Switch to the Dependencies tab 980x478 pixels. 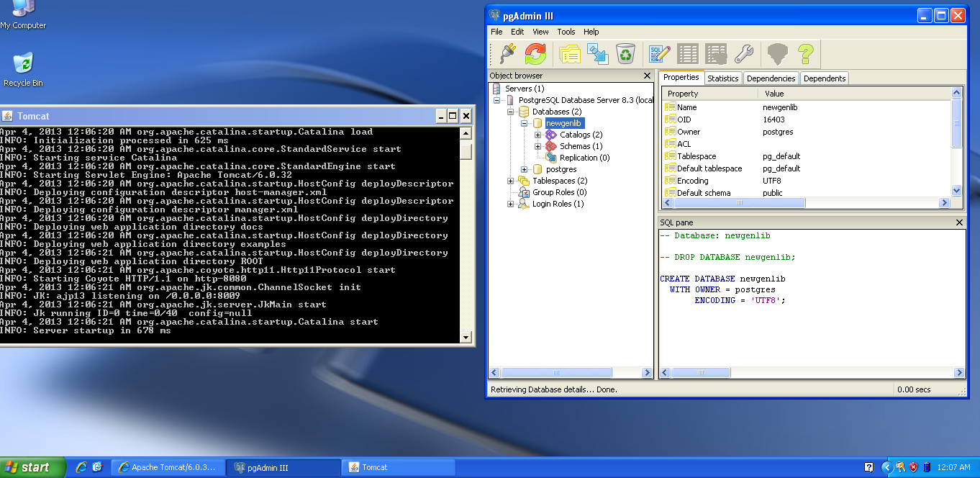point(771,78)
